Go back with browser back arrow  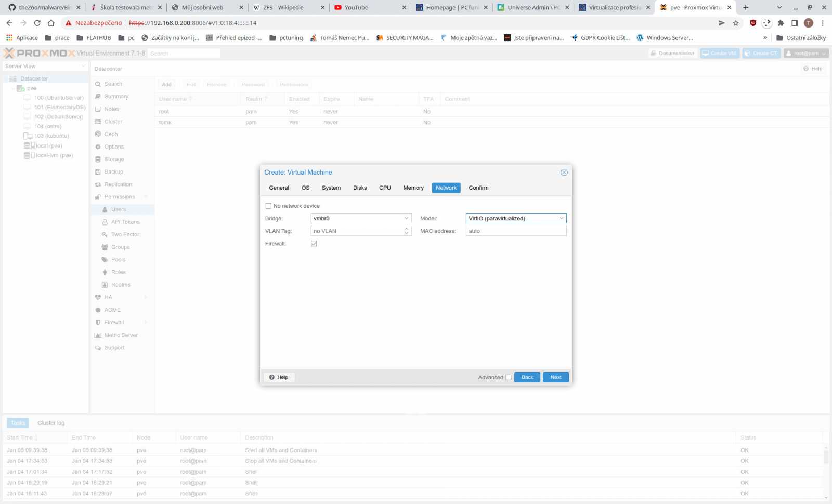click(9, 23)
